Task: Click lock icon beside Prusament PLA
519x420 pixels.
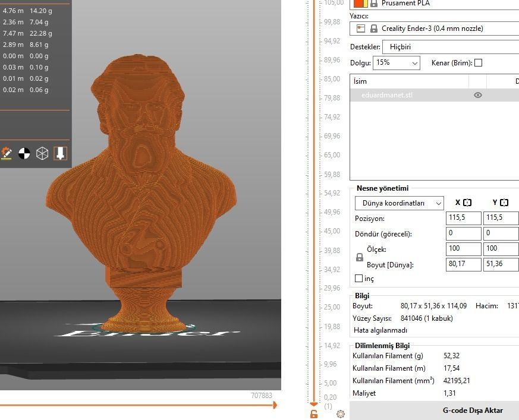Action: tap(374, 4)
